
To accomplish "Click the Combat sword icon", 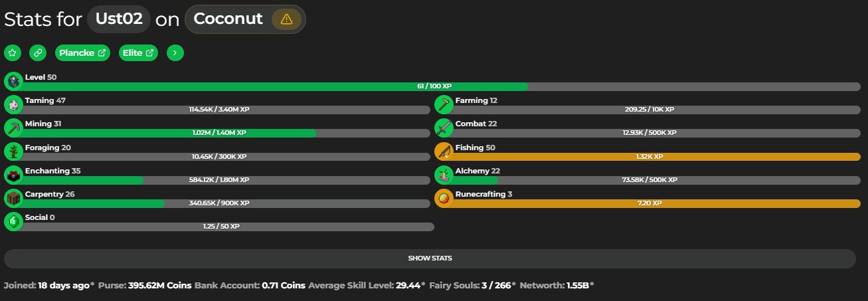I will [x=444, y=128].
